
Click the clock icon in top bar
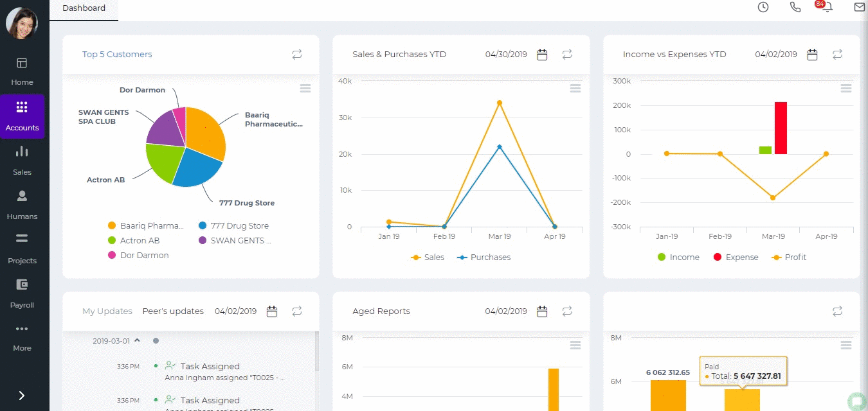point(763,7)
